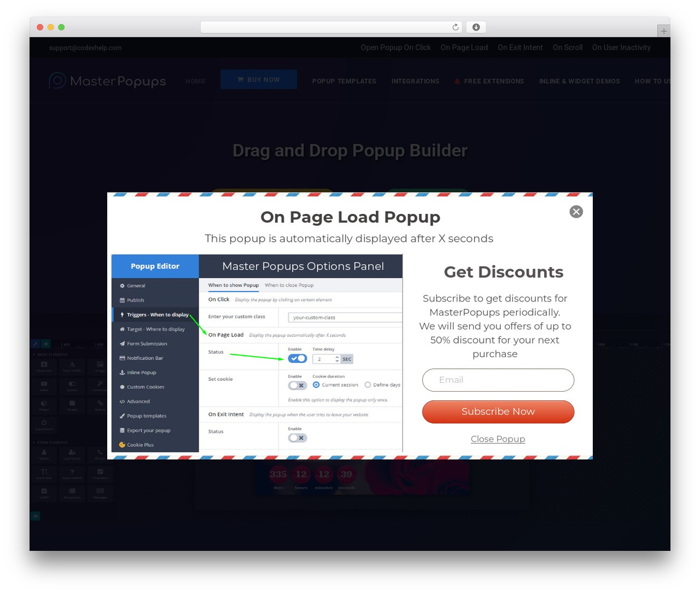
Task: Enable the Set cookie switch
Action: click(297, 385)
